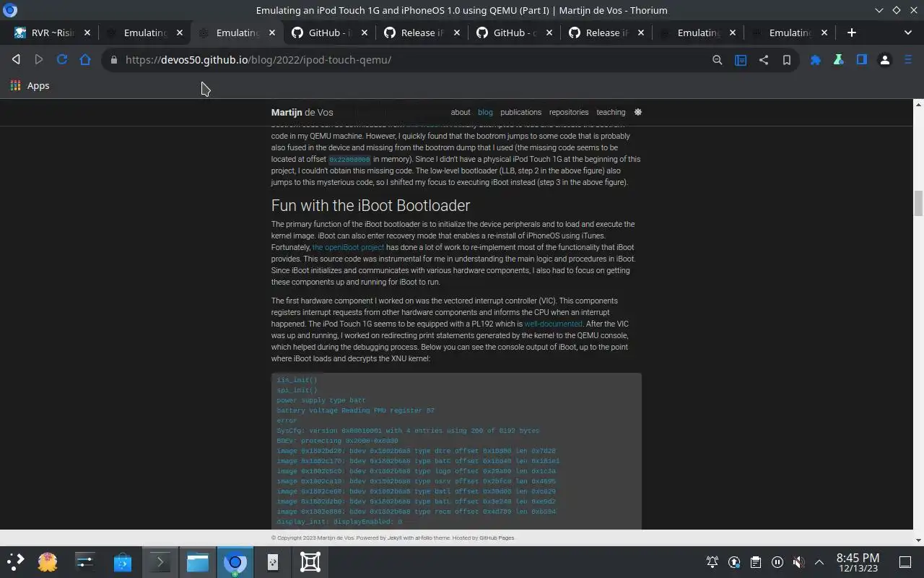Open the 'about' nav link

[461, 112]
